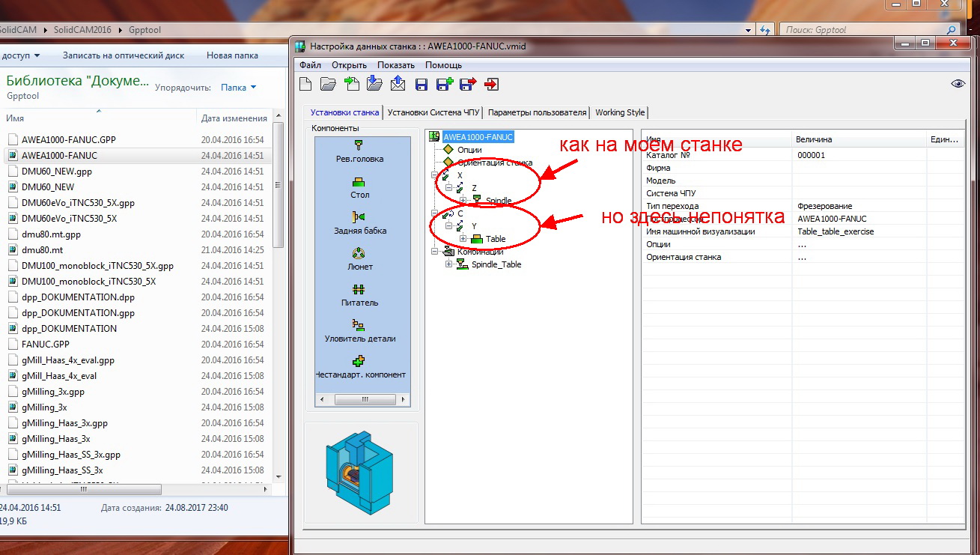Click the page with green arrow icon
Viewport: 980px width, 555px height.
(x=352, y=84)
